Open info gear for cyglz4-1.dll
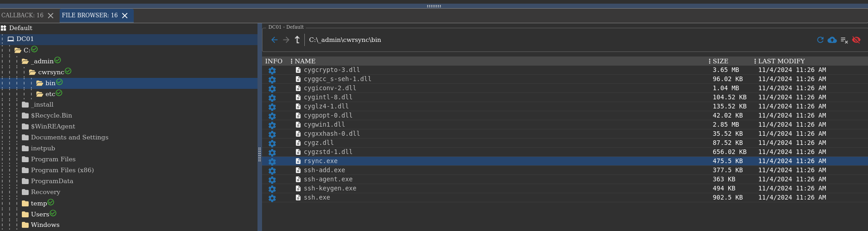 coord(272,107)
